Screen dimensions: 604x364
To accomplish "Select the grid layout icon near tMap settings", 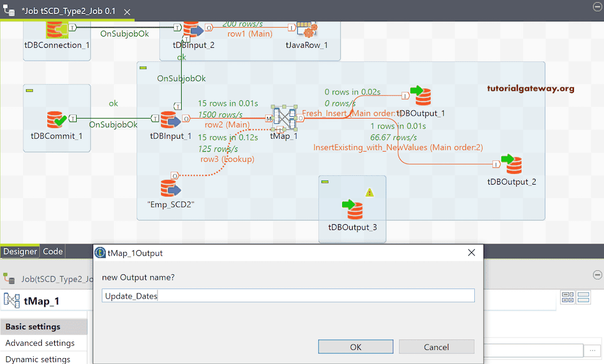I will tap(568, 297).
